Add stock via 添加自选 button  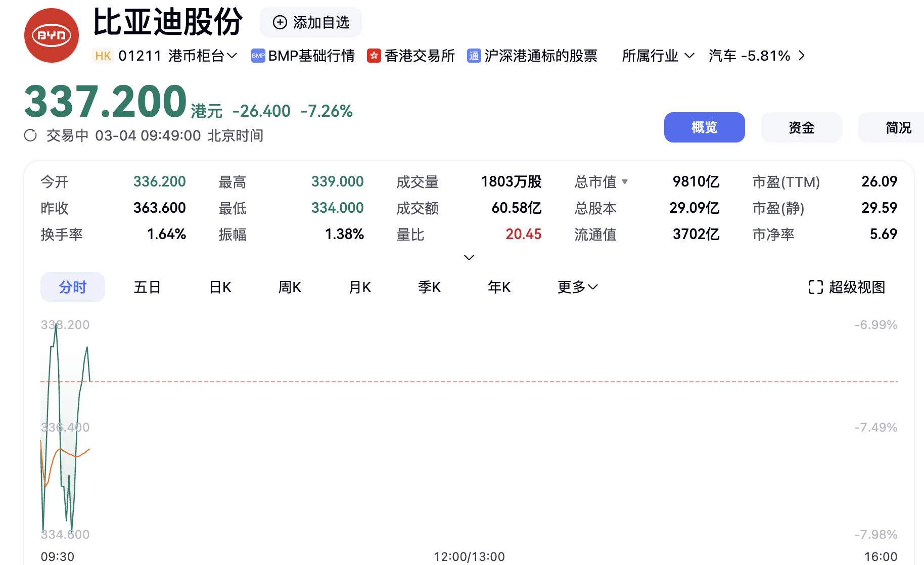tap(311, 22)
